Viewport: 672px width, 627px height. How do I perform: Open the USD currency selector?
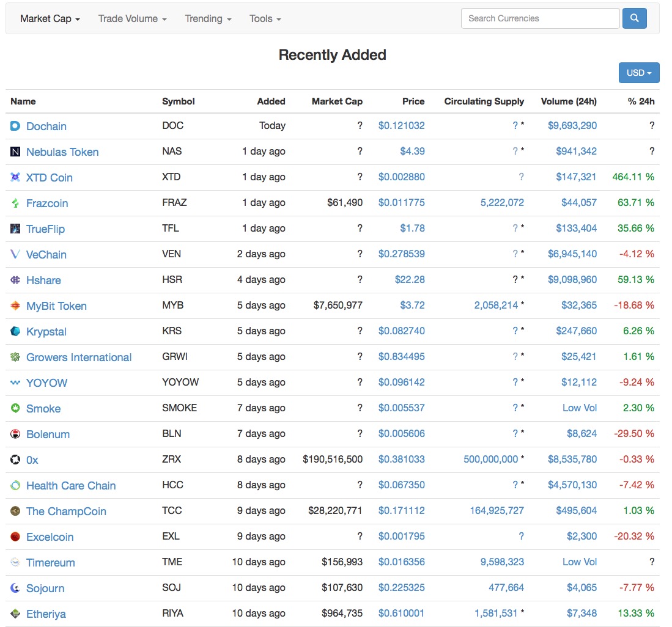(x=639, y=73)
